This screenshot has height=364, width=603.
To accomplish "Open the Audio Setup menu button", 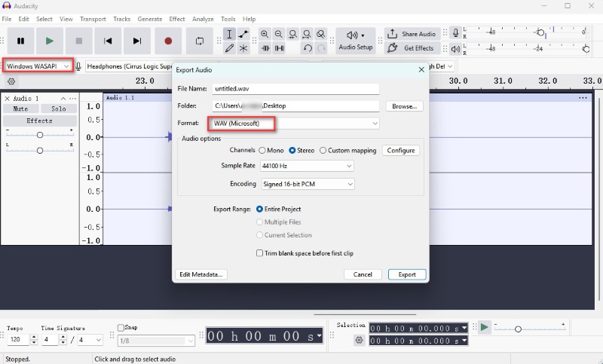I will [x=355, y=41].
